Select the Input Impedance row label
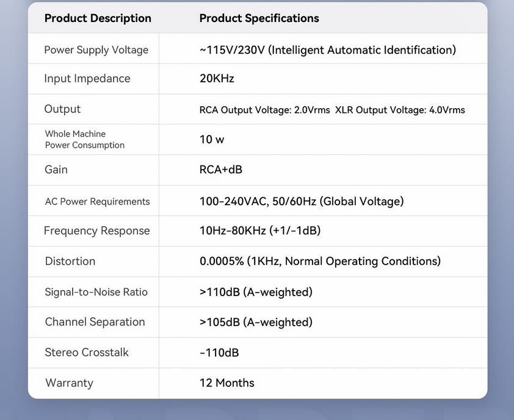Viewport: 514px width, 420px height. (x=87, y=79)
